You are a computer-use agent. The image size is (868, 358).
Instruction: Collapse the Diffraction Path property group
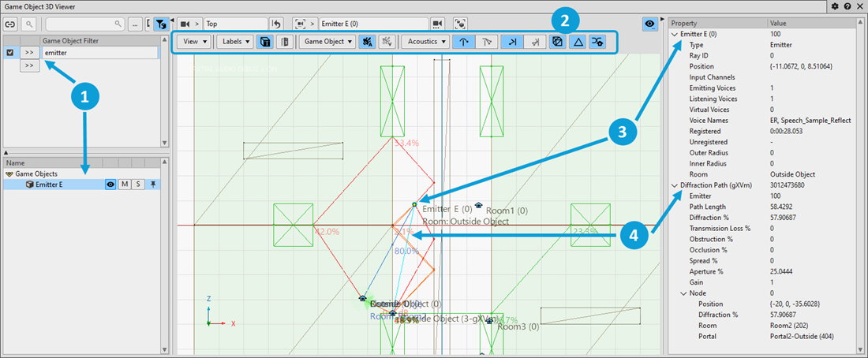point(674,185)
